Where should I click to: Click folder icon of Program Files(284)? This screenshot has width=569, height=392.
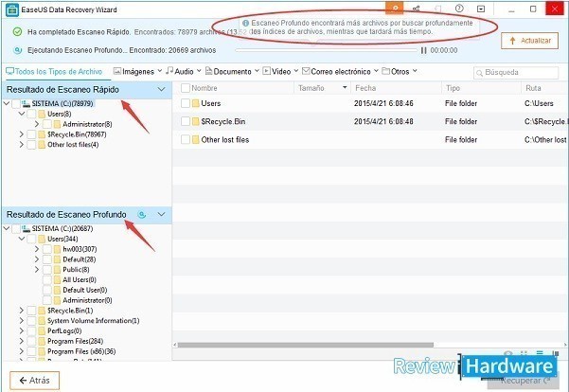pyautogui.click(x=42, y=341)
